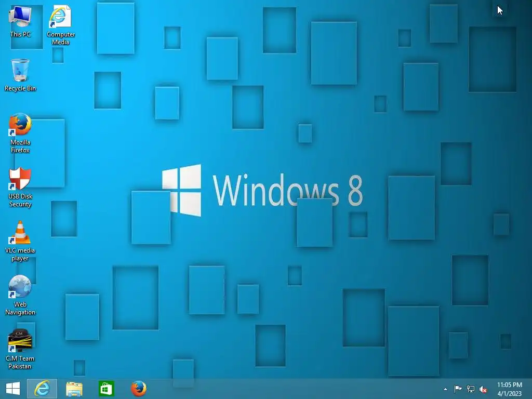
Task: Open Action Center flag icon
Action: [x=458, y=389]
